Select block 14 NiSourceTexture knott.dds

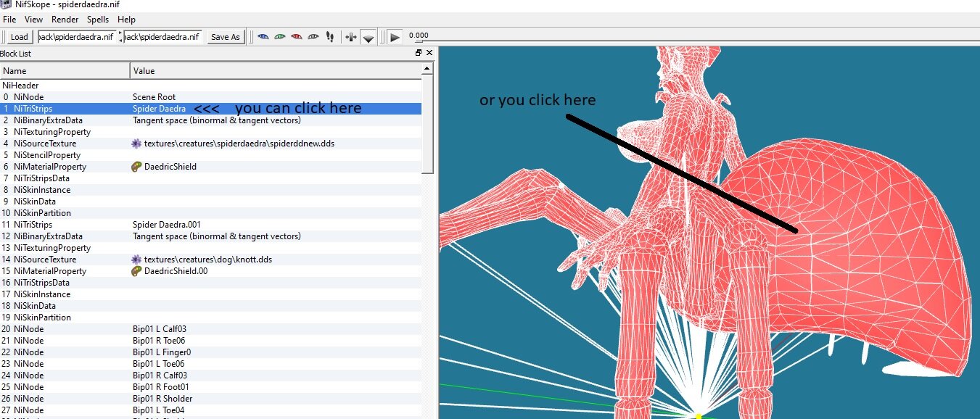(x=210, y=259)
